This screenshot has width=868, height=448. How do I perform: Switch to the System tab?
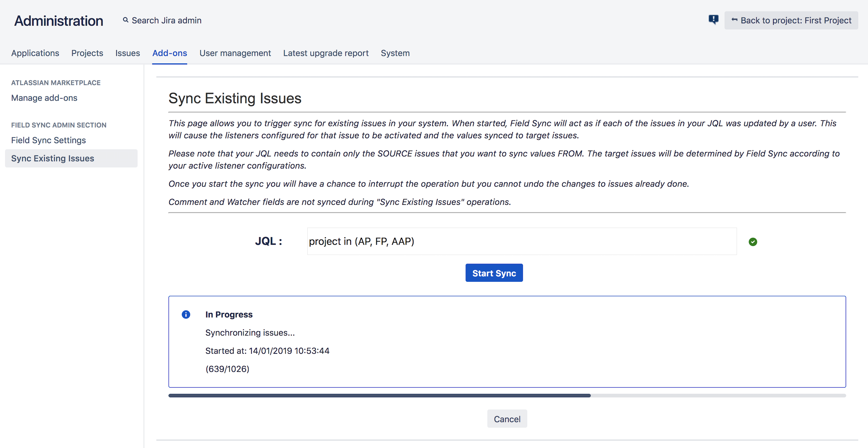point(395,53)
